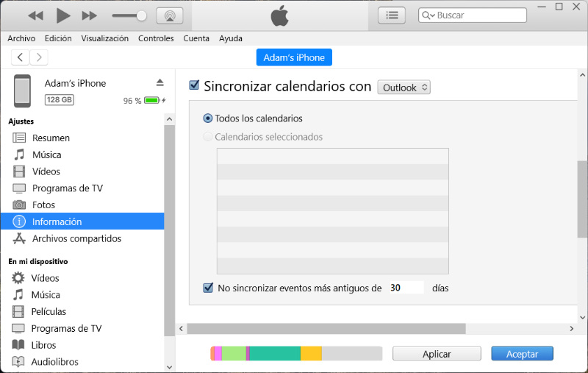Screen dimensions: 588x373
Task: Click the green battery indicator
Action: click(x=152, y=100)
